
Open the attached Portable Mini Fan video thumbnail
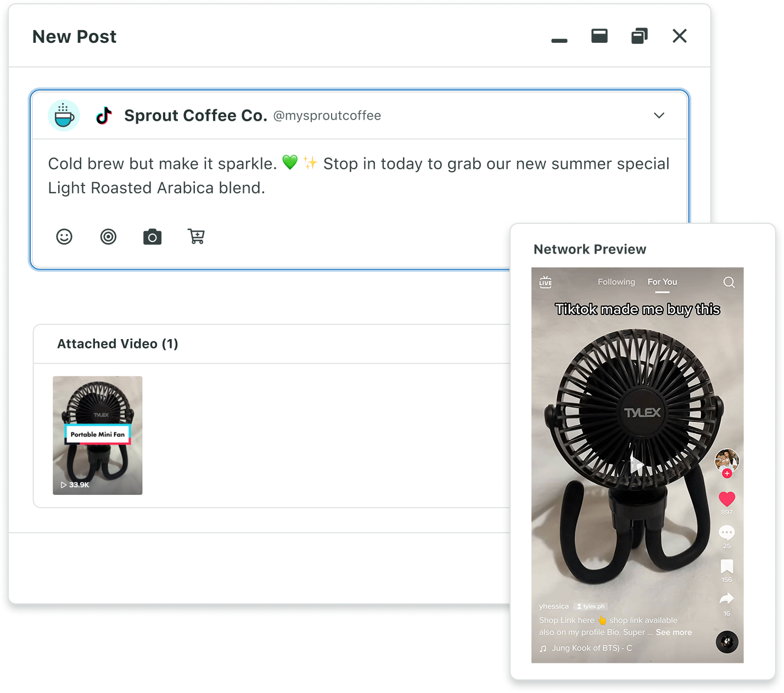(x=98, y=435)
